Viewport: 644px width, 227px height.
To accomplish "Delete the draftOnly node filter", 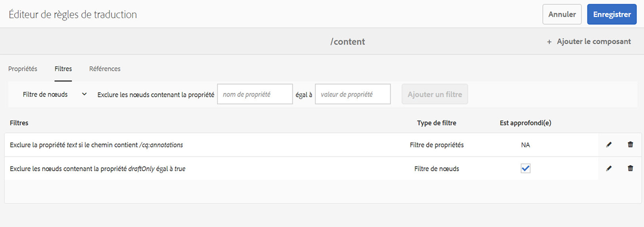I will click(x=630, y=168).
